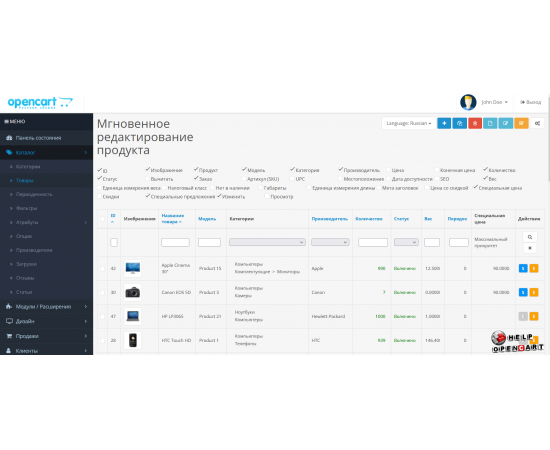Toggle the Изображение column checkbox
This screenshot has width=550, height=450.
pyautogui.click(x=148, y=170)
